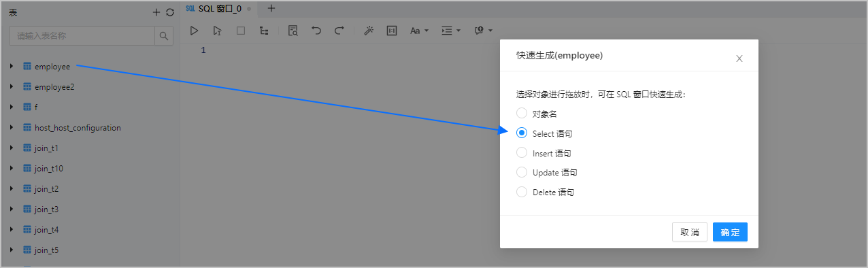
Task: Expand the join_t10 table node
Action: [12, 169]
